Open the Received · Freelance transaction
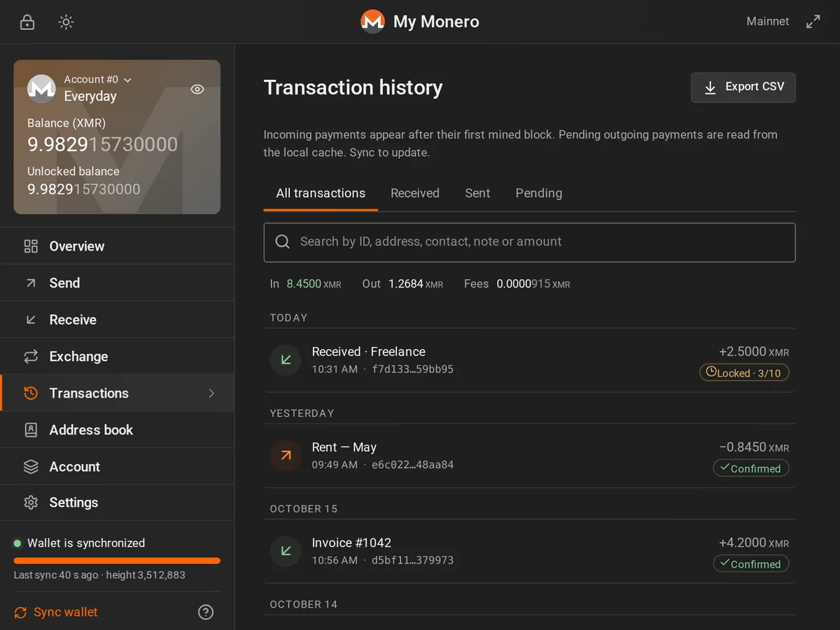 pyautogui.click(x=530, y=360)
